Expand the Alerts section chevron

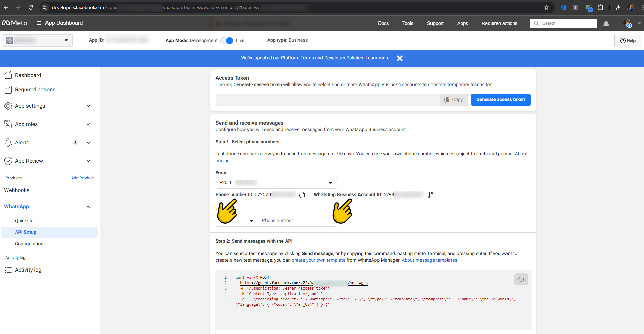[88, 142]
